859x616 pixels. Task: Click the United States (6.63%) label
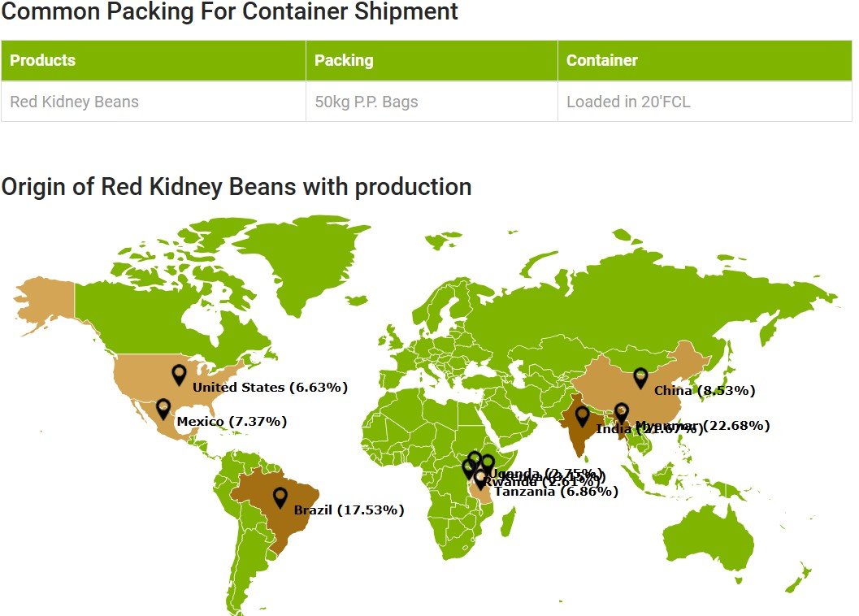coord(270,388)
